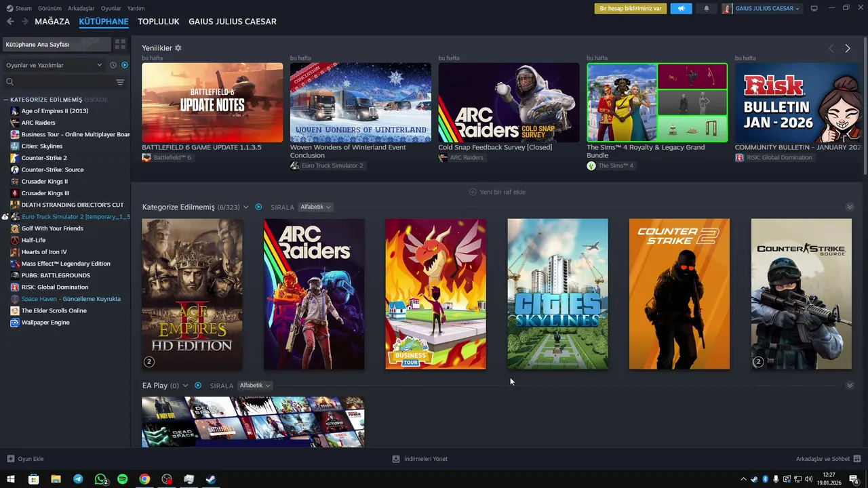Show next Yenilikler news items
868x488 pixels.
point(848,48)
